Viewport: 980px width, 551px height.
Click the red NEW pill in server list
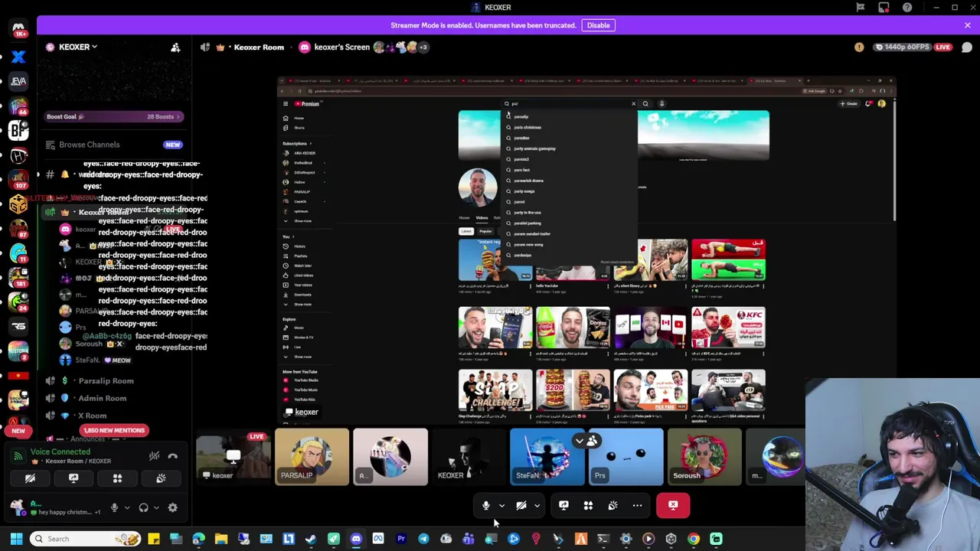click(18, 430)
